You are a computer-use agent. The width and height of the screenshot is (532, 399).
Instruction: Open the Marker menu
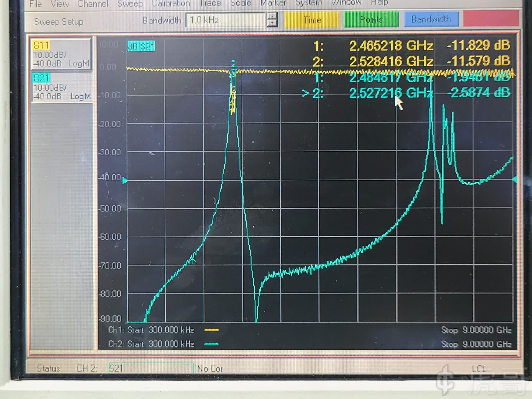(x=273, y=3)
